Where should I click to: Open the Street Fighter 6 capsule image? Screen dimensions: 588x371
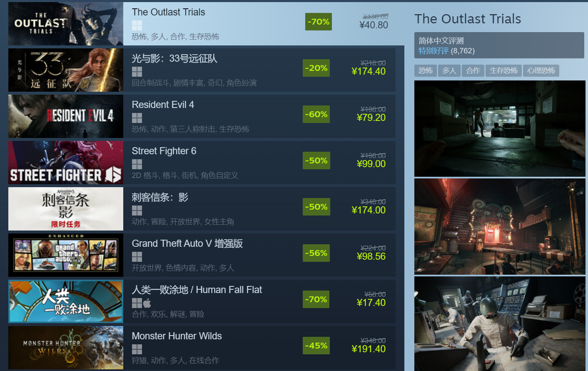(66, 163)
